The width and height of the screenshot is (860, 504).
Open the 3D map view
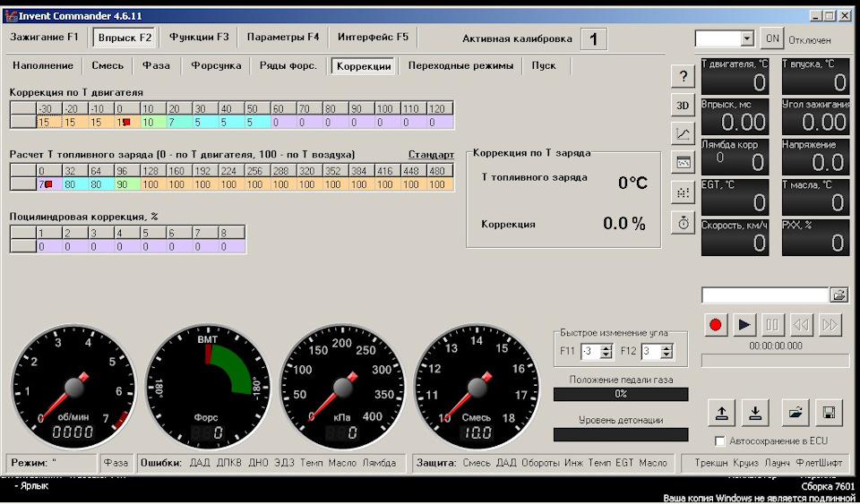[683, 105]
